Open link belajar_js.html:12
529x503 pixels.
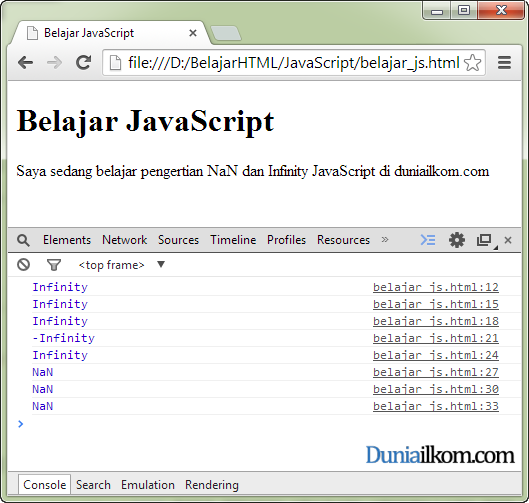coord(436,287)
